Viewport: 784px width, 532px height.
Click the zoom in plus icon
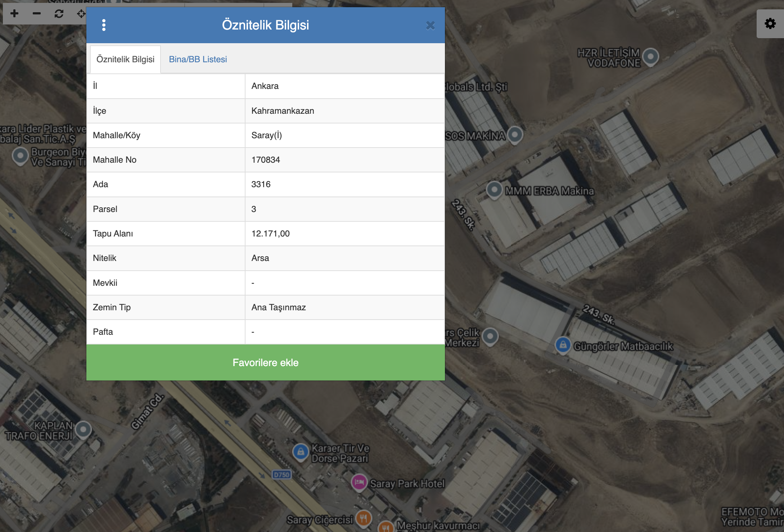point(14,14)
